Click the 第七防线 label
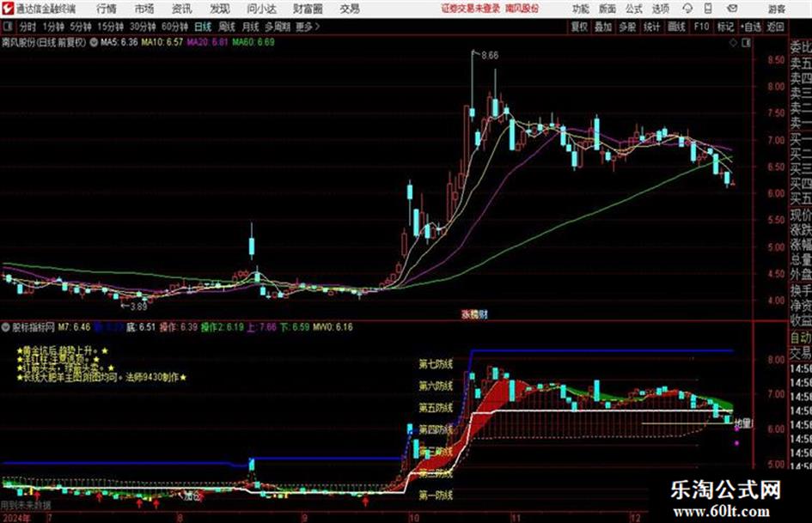The image size is (812, 523). (436, 364)
